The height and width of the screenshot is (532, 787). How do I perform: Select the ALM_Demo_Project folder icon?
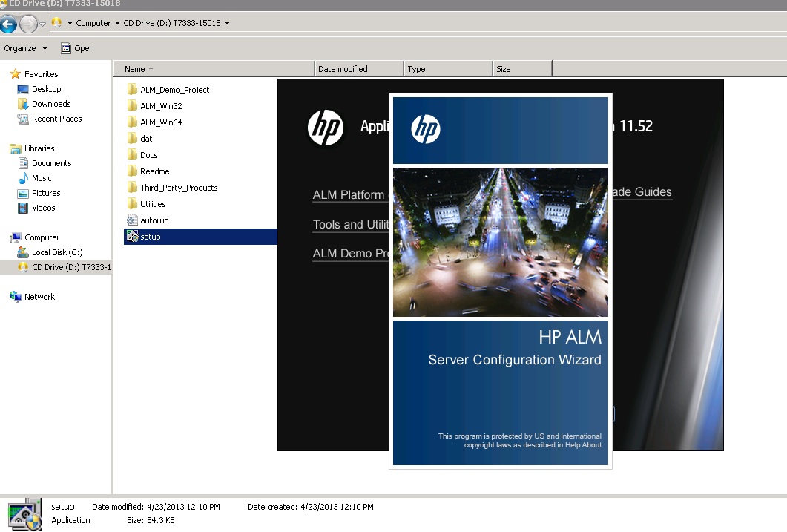coord(132,89)
